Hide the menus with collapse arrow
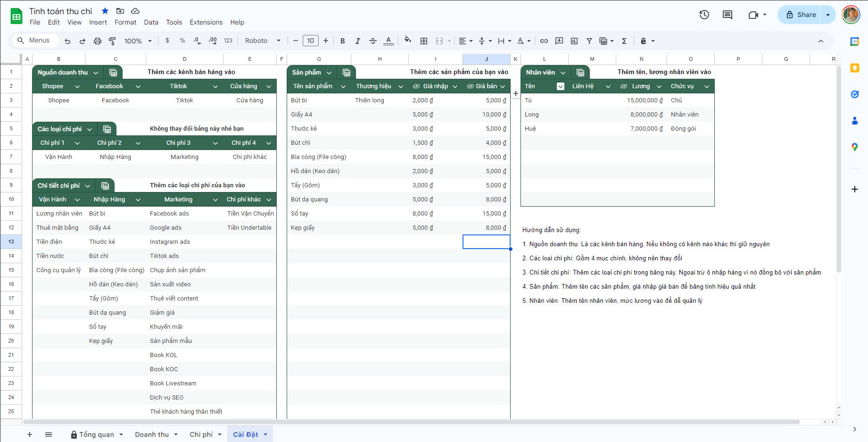The height and width of the screenshot is (442, 868). (x=820, y=41)
